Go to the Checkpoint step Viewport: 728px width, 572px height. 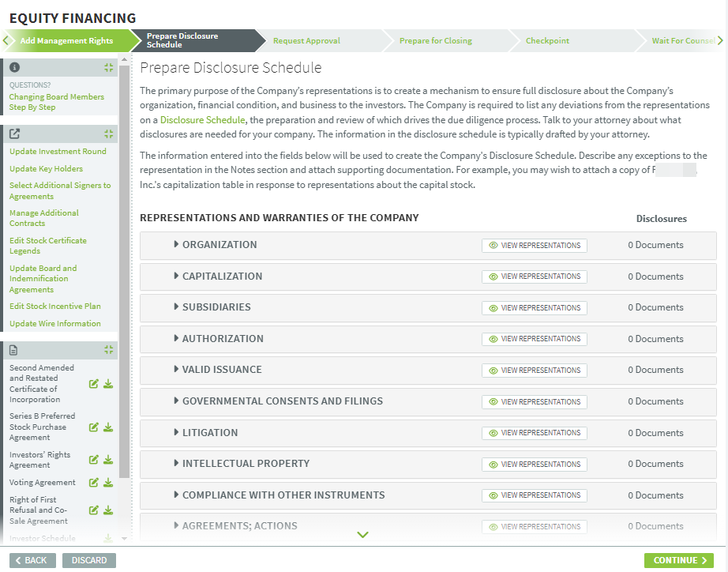(x=547, y=40)
